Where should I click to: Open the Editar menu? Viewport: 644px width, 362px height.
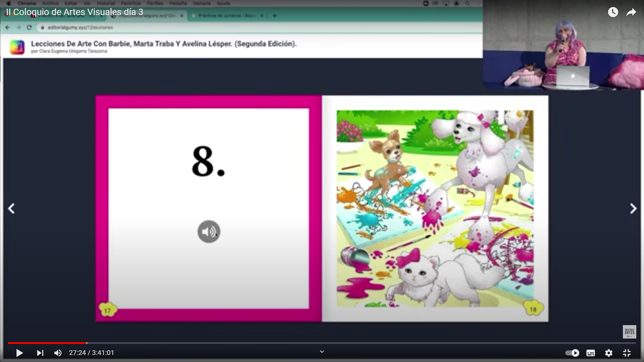click(71, 3)
